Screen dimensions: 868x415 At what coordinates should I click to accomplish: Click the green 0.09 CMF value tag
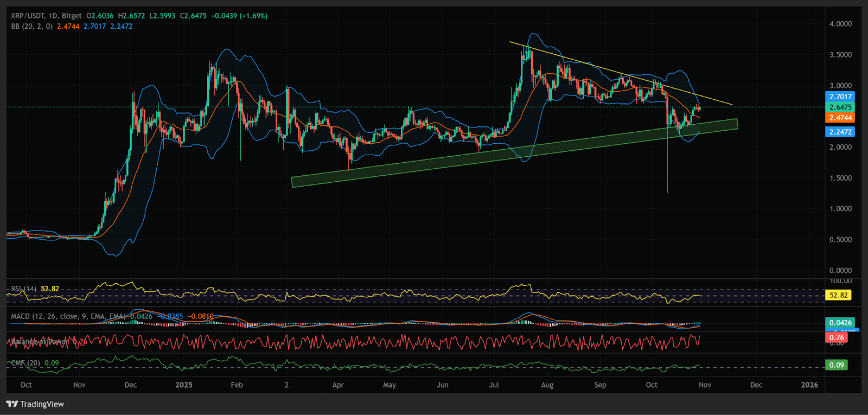click(837, 365)
